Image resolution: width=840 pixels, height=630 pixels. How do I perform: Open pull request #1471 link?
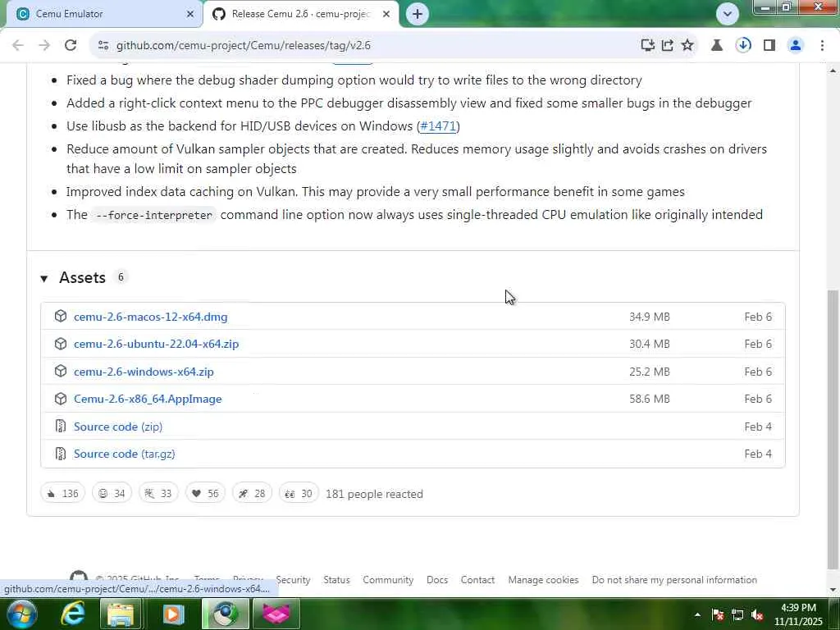pyautogui.click(x=438, y=126)
